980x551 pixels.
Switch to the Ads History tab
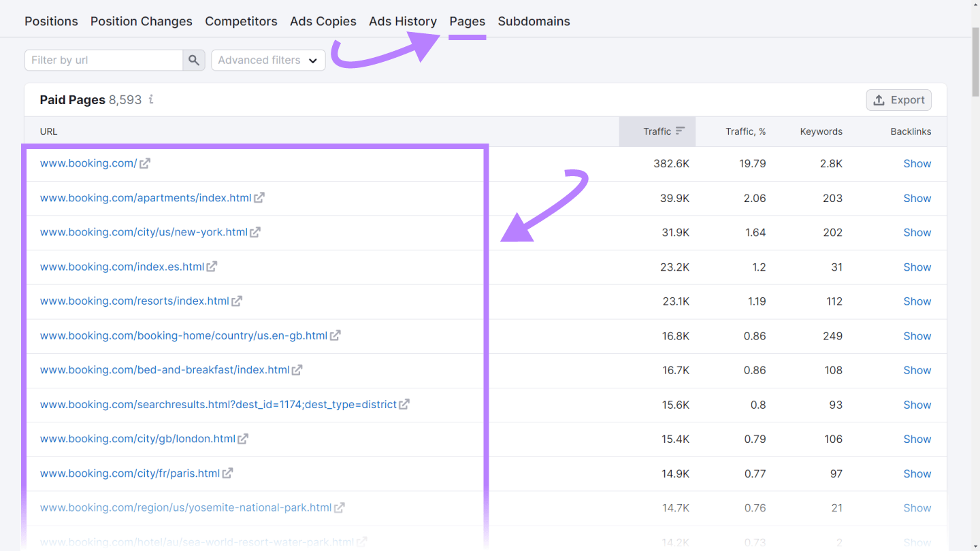(x=403, y=21)
